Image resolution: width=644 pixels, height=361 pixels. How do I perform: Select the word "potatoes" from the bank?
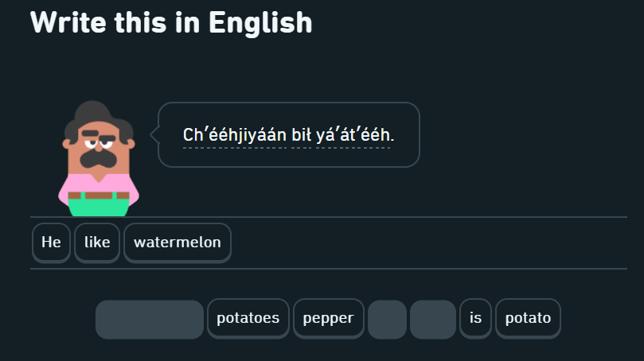coord(248,318)
